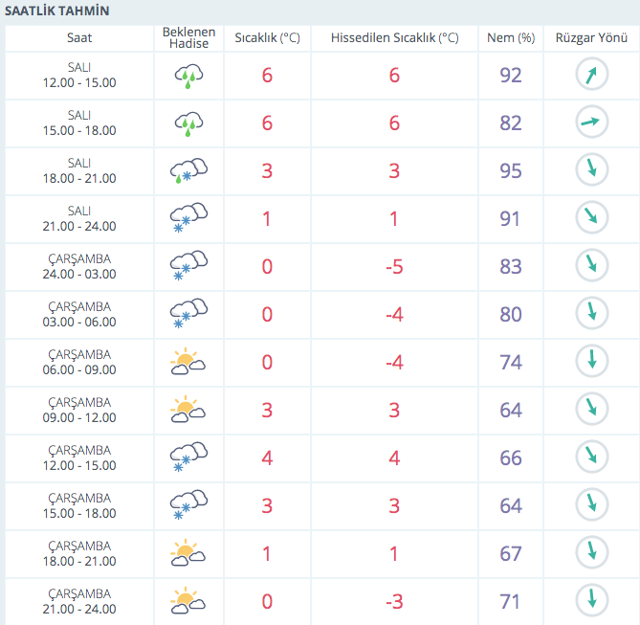Select the "Nem (%)" column header
Screen dimensions: 640x625
[x=510, y=38]
